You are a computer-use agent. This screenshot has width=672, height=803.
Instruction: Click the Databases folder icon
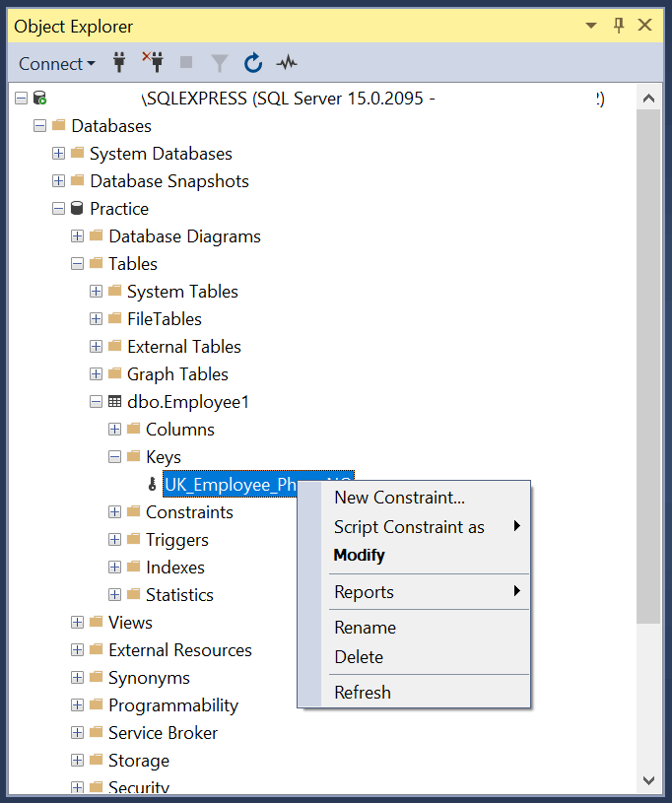click(x=57, y=125)
